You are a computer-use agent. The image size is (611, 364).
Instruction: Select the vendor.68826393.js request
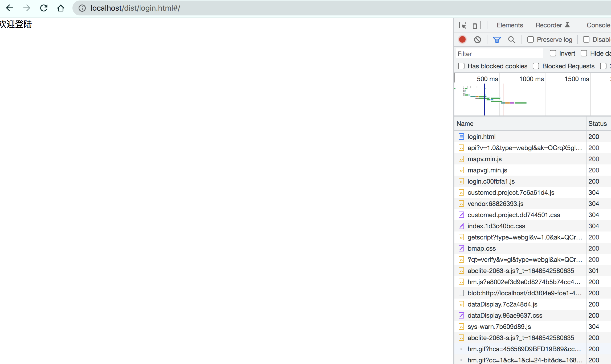tap(495, 204)
